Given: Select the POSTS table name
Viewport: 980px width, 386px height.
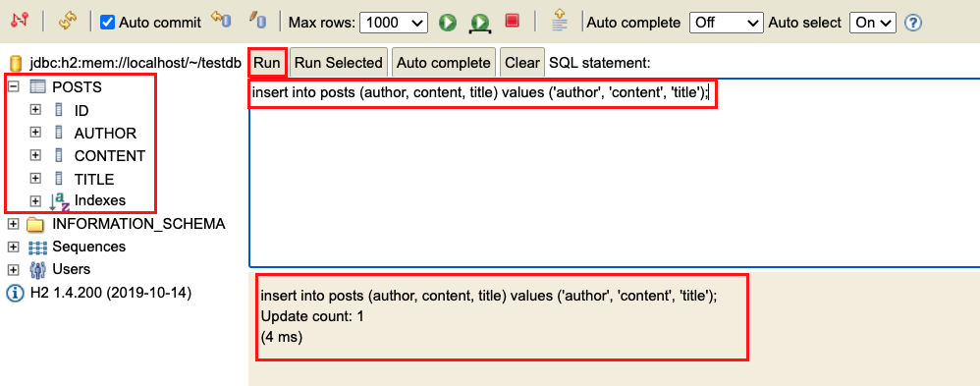Looking at the screenshot, I should [x=77, y=87].
